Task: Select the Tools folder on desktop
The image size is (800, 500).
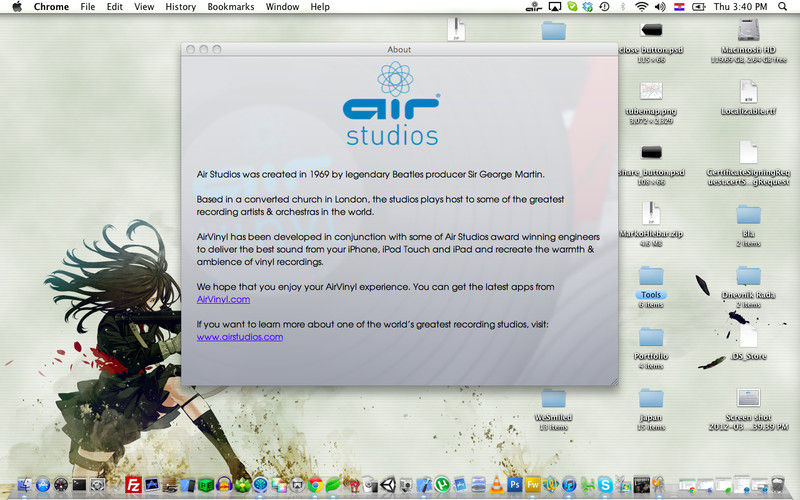Action: coord(651,277)
